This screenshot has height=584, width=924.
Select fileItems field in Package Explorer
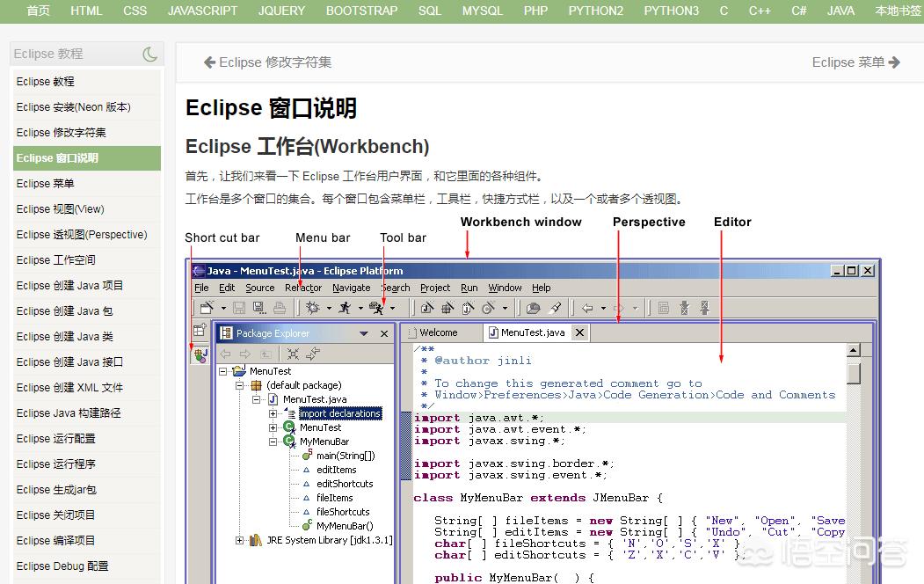click(335, 498)
